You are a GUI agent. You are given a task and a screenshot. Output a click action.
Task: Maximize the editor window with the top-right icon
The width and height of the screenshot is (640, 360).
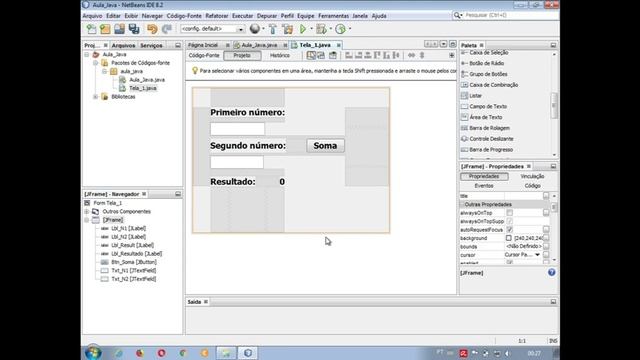(x=453, y=44)
